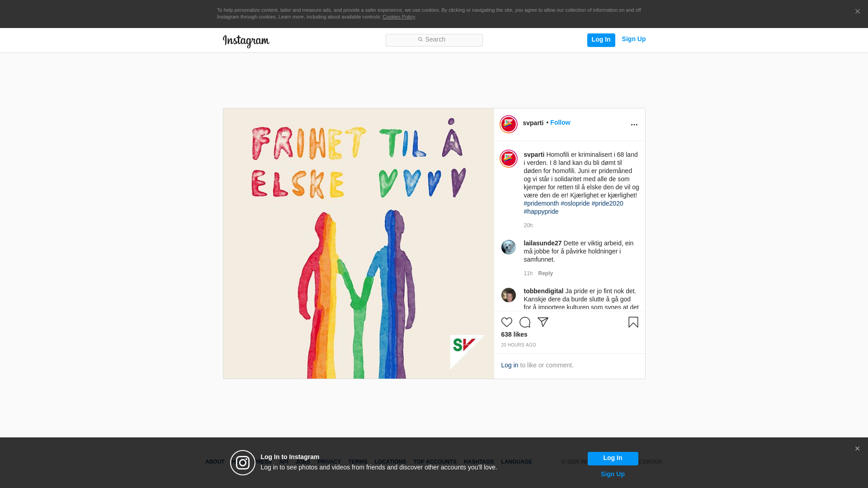Open the comment bubble icon
This screenshot has width=868, height=488.
tap(524, 322)
